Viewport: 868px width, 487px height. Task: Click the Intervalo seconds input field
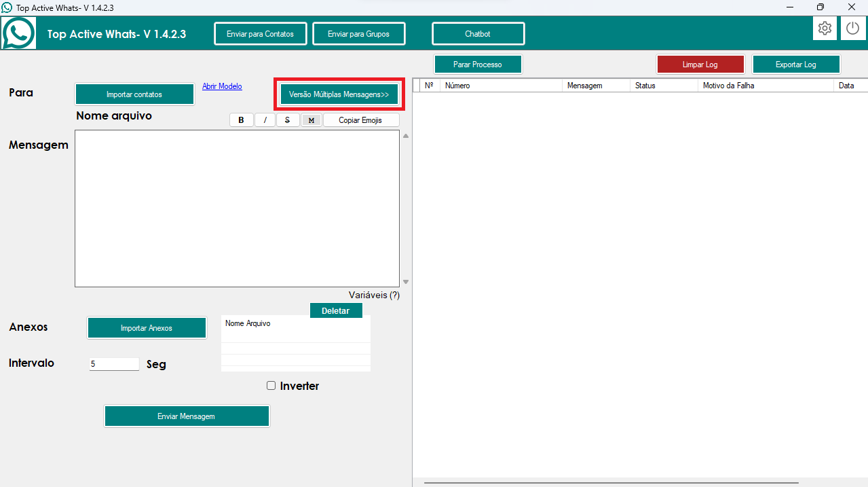tap(114, 364)
